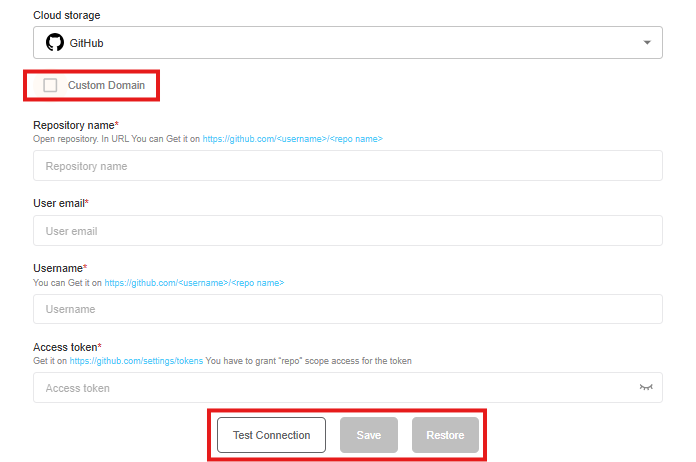Click the Access token field label

(x=67, y=347)
